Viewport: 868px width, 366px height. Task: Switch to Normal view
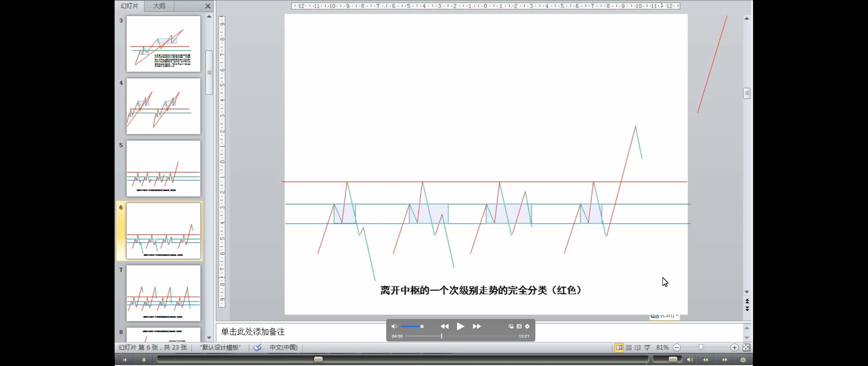tap(619, 347)
